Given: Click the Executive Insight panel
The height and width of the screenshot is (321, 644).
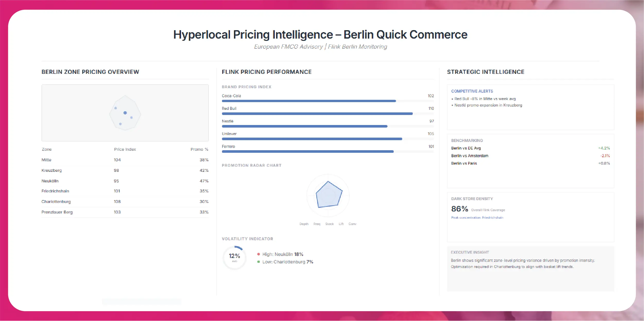Looking at the screenshot, I should tap(530, 269).
